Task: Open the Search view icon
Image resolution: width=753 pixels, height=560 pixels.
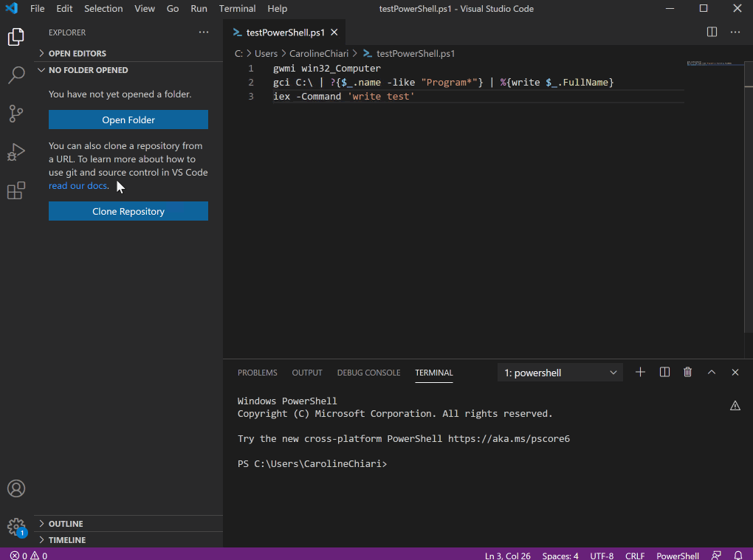Action: tap(16, 75)
